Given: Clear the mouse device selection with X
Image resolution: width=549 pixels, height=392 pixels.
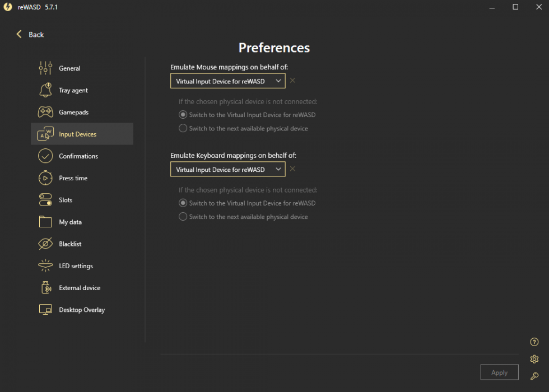Looking at the screenshot, I should coord(292,81).
